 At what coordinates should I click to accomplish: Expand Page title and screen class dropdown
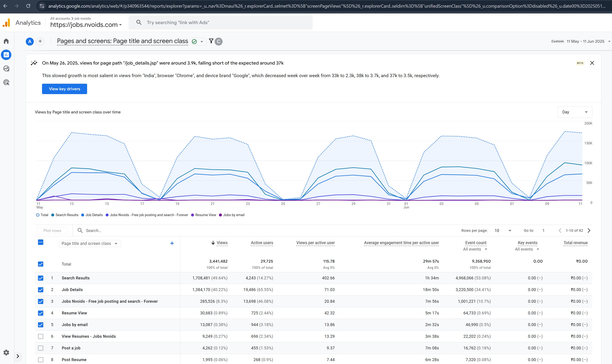[90, 243]
